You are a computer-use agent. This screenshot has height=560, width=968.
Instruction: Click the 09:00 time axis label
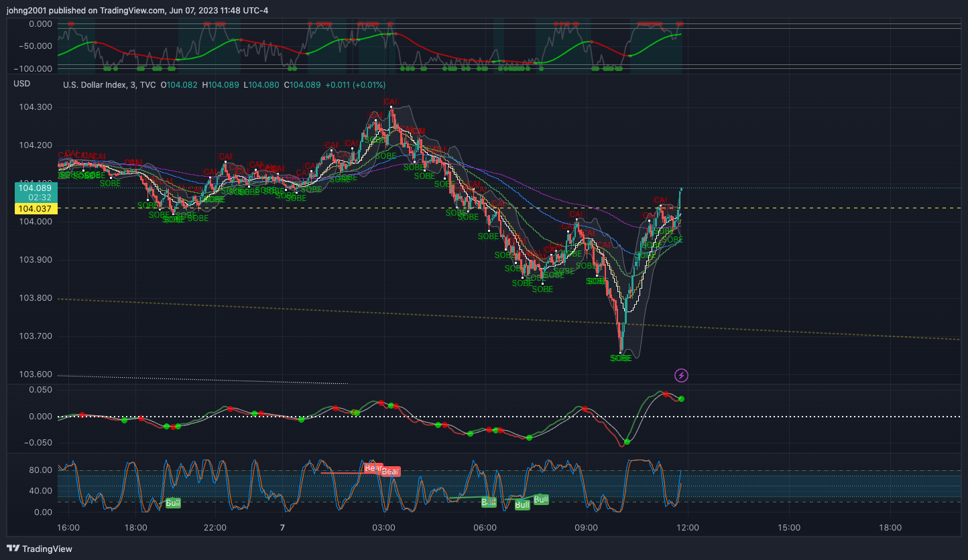[x=586, y=528]
